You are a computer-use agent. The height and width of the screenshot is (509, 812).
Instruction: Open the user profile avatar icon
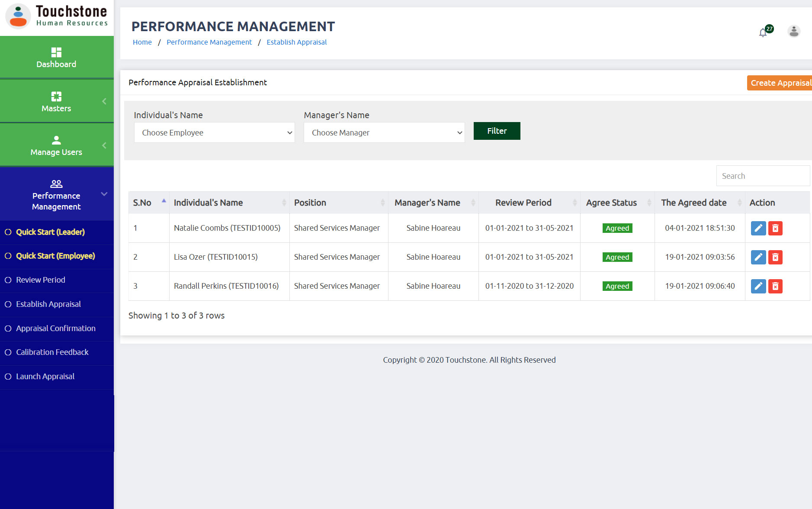point(793,32)
